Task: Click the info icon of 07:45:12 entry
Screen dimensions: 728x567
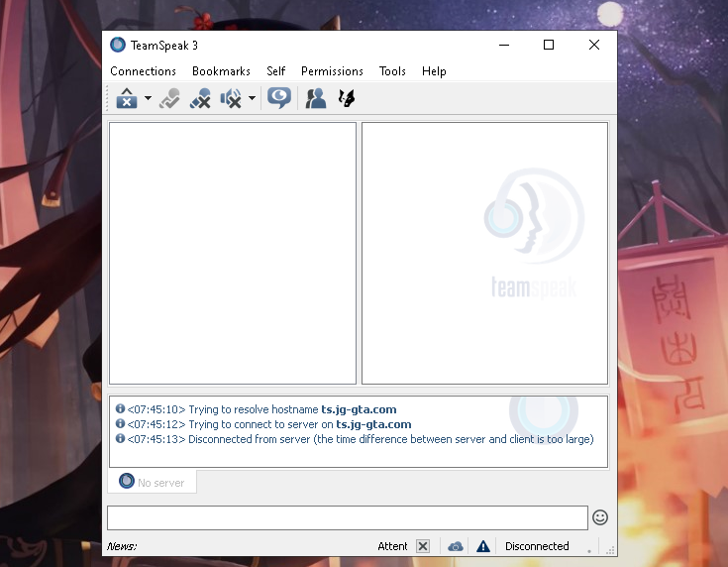Action: pos(120,423)
